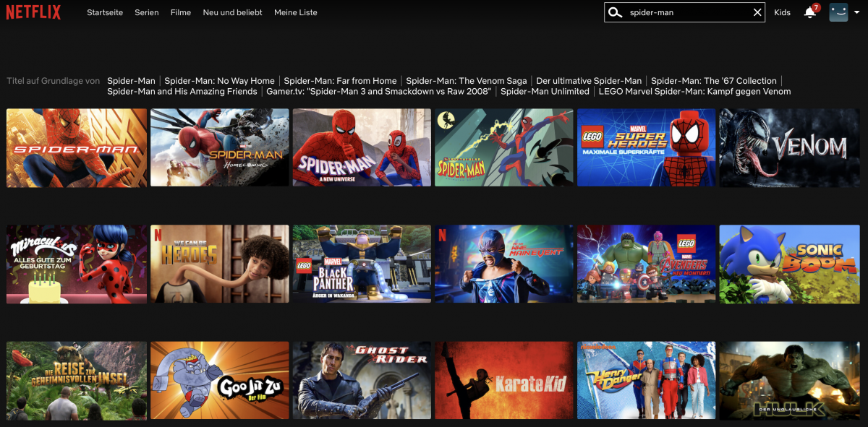Open the Ghost Rider thumbnail

coord(362,381)
